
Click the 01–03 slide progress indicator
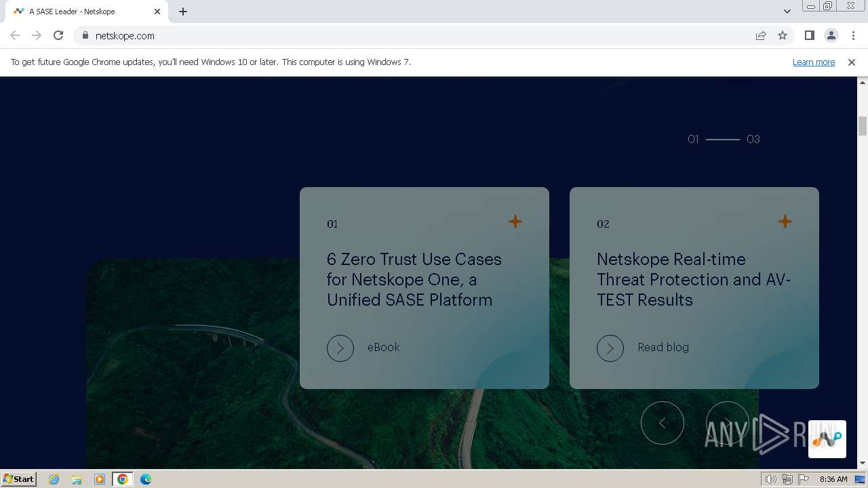coord(724,139)
